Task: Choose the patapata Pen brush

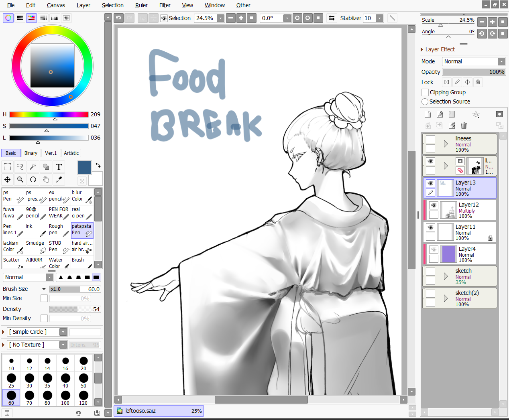Action: (x=82, y=230)
